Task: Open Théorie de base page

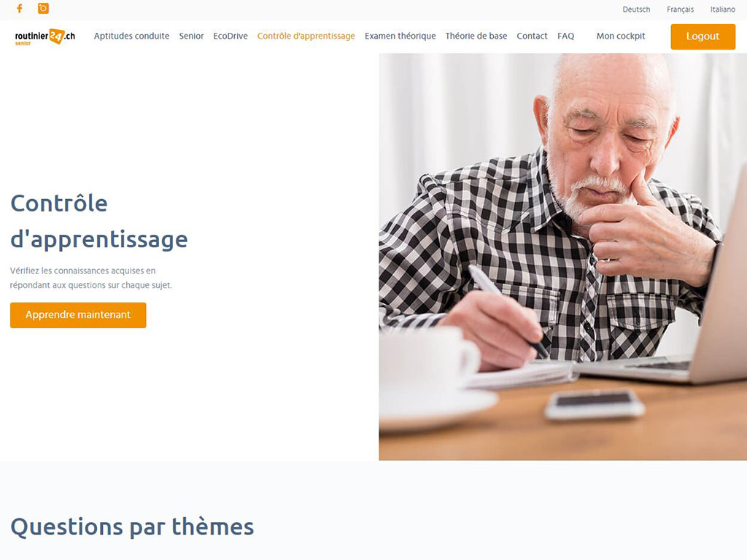Action: tap(476, 36)
